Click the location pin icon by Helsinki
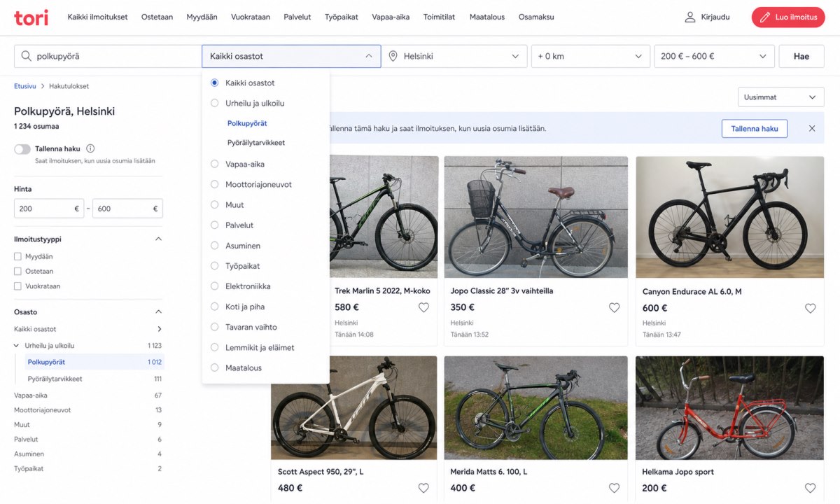The height and width of the screenshot is (504, 840). point(393,56)
